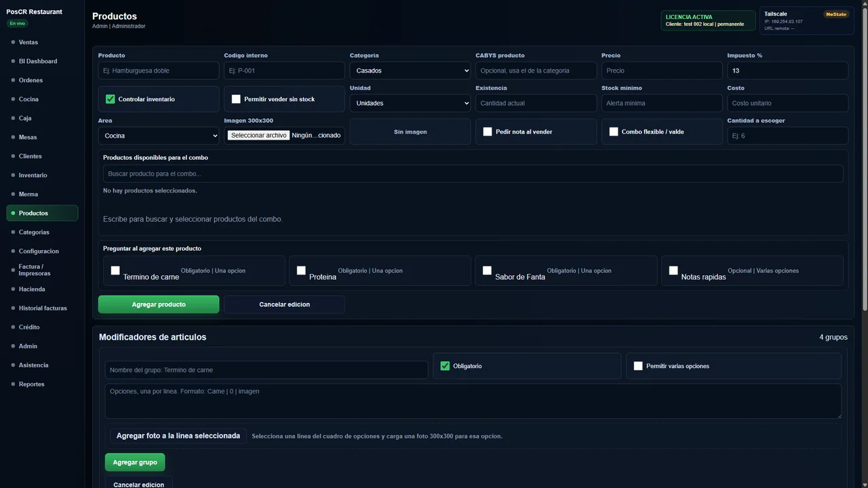Focus the Codigo interno field

pyautogui.click(x=284, y=70)
